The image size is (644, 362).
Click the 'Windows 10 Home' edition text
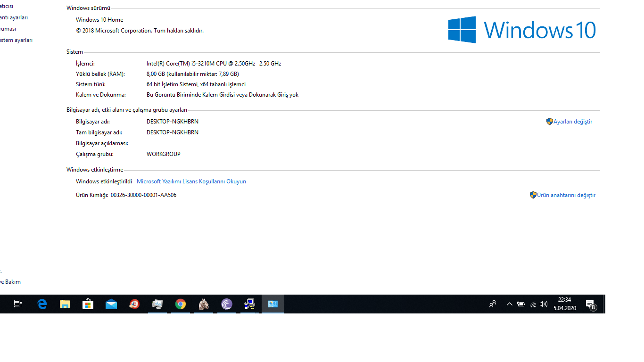99,20
